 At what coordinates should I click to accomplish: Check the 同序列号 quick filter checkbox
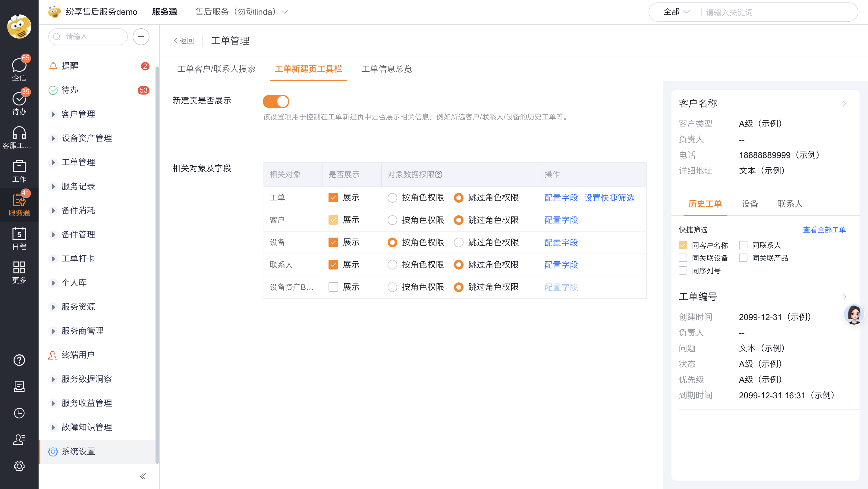point(683,271)
